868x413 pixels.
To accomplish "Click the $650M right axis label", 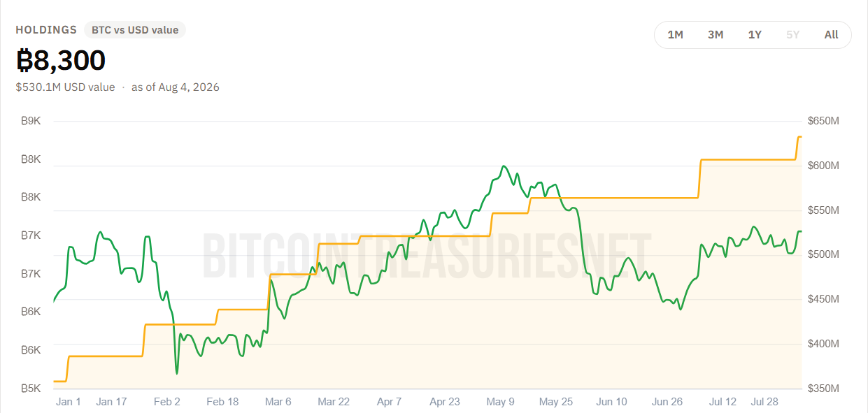I will click(x=823, y=121).
